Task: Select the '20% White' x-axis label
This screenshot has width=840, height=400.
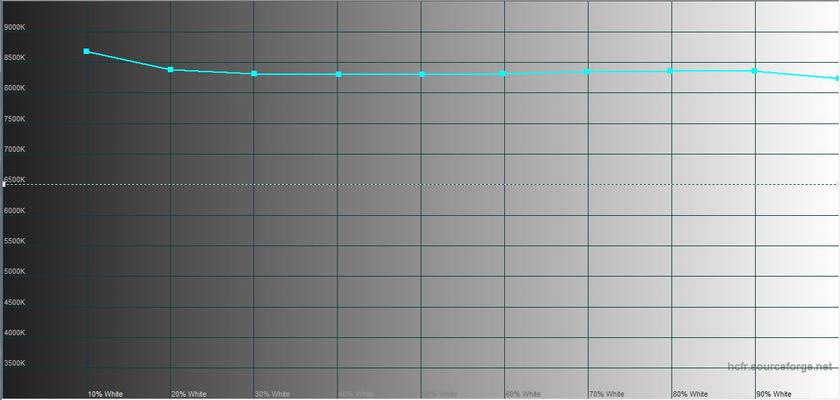Action: click(189, 394)
